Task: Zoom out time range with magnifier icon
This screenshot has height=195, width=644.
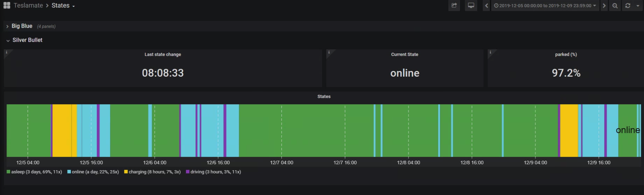Action: pyautogui.click(x=615, y=6)
